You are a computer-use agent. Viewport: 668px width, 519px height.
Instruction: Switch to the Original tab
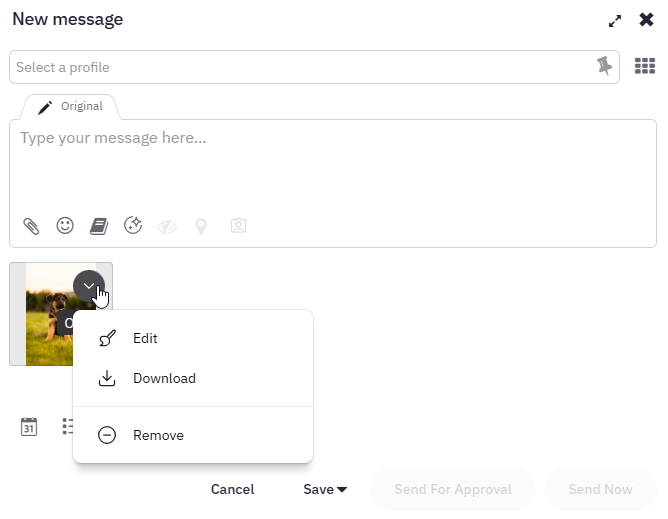point(71,107)
